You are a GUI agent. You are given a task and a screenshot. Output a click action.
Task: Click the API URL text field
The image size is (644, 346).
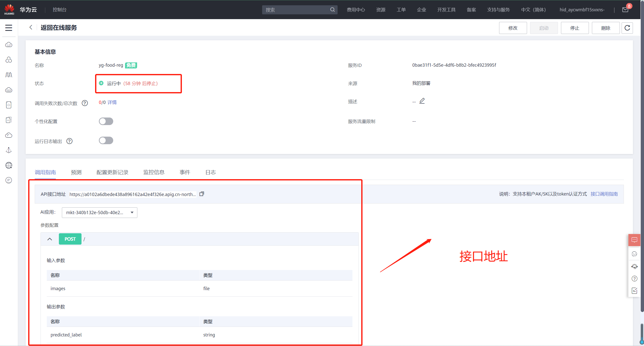(133, 194)
